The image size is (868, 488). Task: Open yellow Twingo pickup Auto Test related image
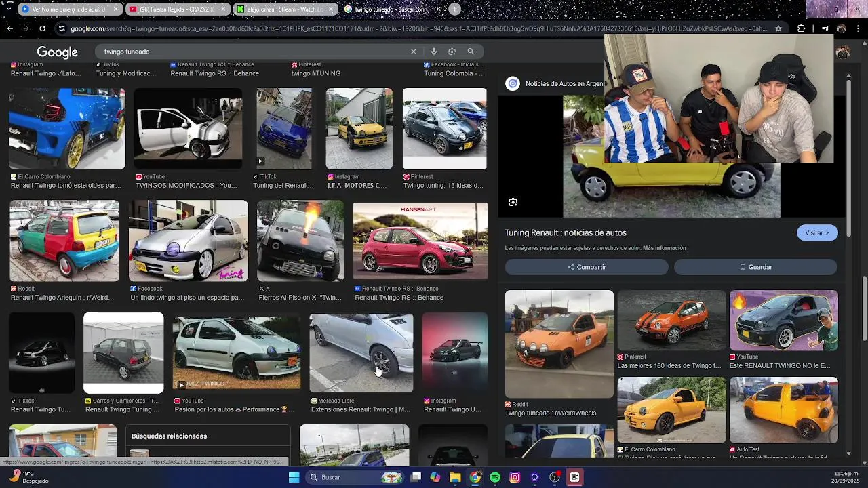(783, 410)
